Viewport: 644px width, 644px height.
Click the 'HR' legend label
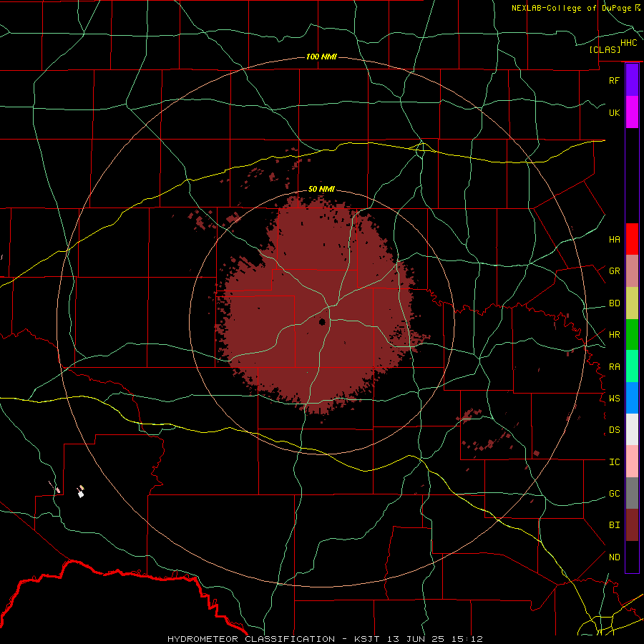(x=614, y=335)
